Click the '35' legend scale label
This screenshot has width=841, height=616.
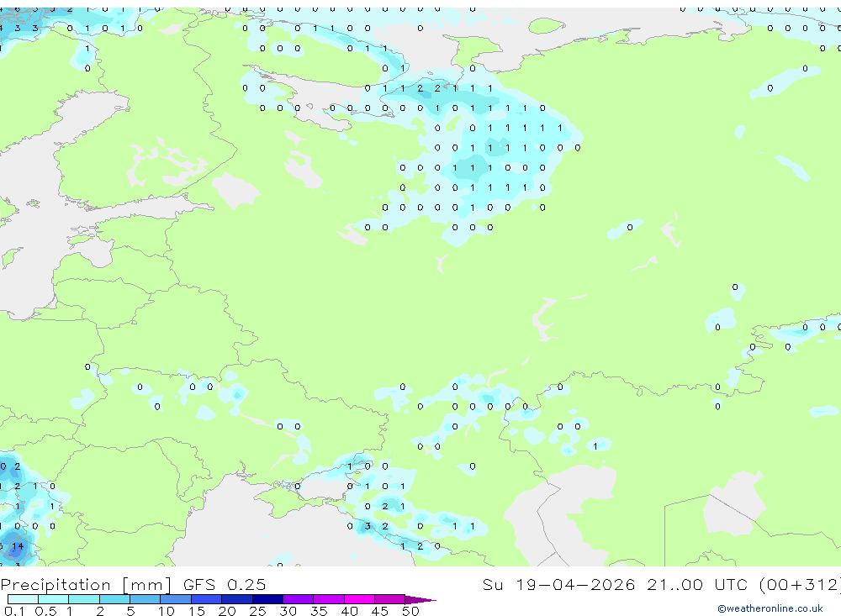(x=319, y=611)
